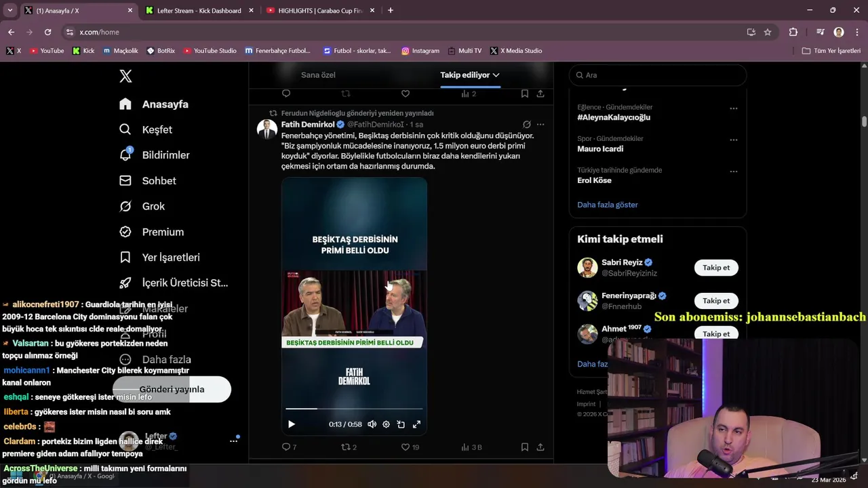This screenshot has width=868, height=488.
Task: Mute the video volume
Action: pyautogui.click(x=372, y=424)
